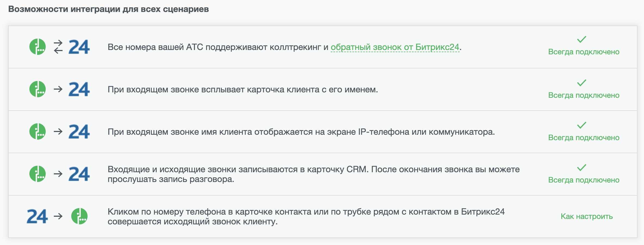Click the right arrow icon in the outgoing call row
This screenshot has height=245, width=644.
tap(58, 216)
